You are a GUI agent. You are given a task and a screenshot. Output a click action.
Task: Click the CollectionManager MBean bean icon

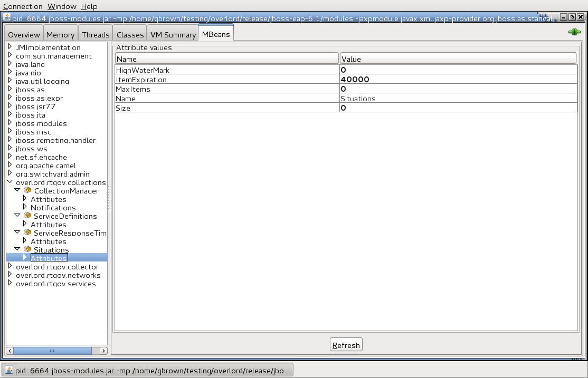(x=27, y=190)
